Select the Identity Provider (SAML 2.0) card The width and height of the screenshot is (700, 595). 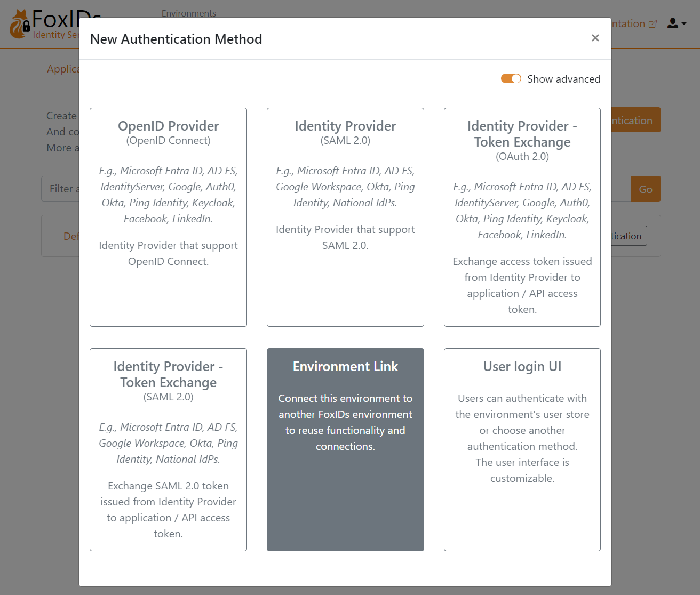tap(345, 216)
